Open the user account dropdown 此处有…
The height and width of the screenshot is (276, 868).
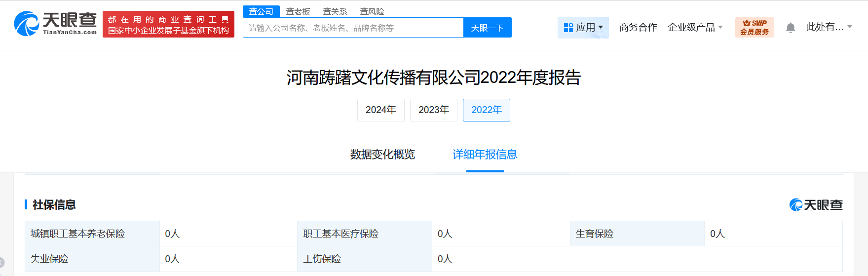[x=829, y=27]
